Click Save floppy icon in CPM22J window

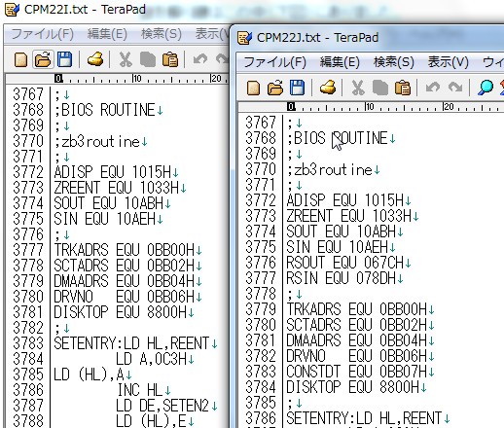click(x=297, y=88)
